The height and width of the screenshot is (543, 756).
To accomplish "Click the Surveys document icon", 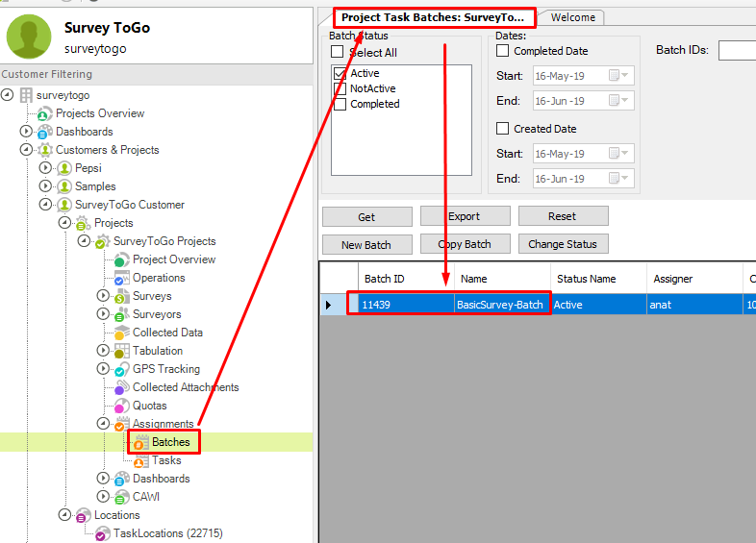I will tap(121, 296).
